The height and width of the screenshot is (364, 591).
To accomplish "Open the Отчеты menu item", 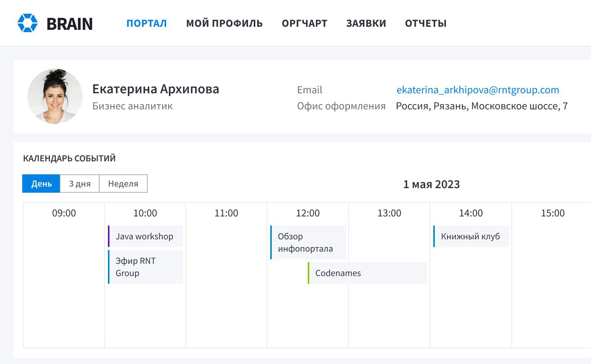I will point(426,23).
